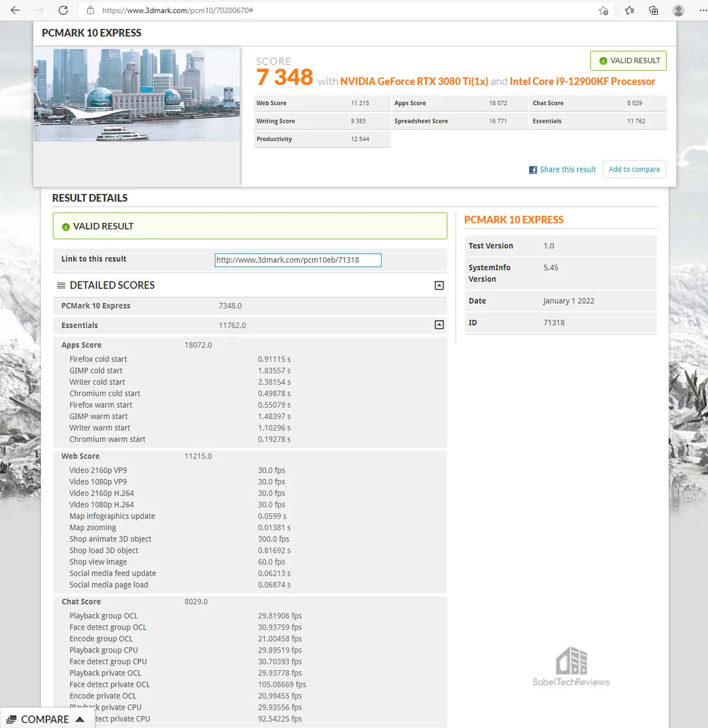Collapse the Detailed Scores section
708x728 pixels.
pyautogui.click(x=439, y=286)
